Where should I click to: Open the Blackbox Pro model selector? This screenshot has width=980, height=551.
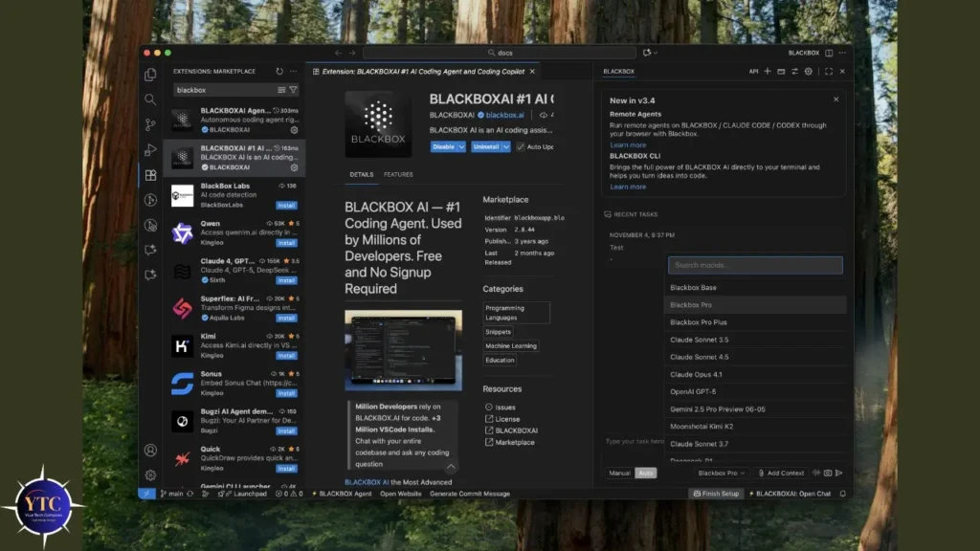(x=721, y=473)
